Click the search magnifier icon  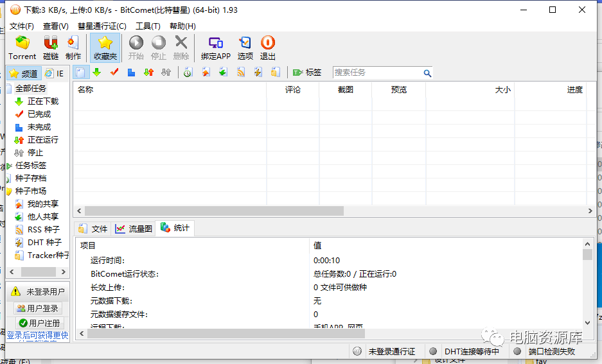tap(427, 73)
